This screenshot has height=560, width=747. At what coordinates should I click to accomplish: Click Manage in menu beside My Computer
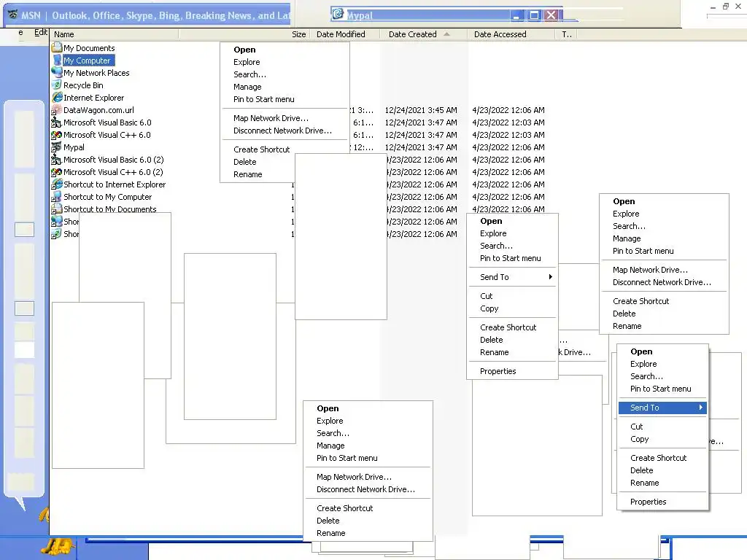click(x=247, y=87)
